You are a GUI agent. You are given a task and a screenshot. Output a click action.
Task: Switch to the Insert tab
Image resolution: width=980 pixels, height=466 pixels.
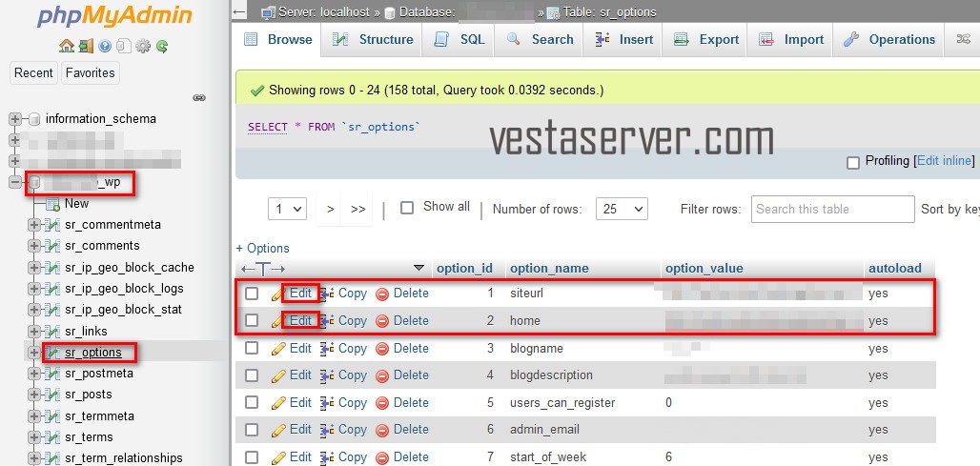[x=624, y=39]
